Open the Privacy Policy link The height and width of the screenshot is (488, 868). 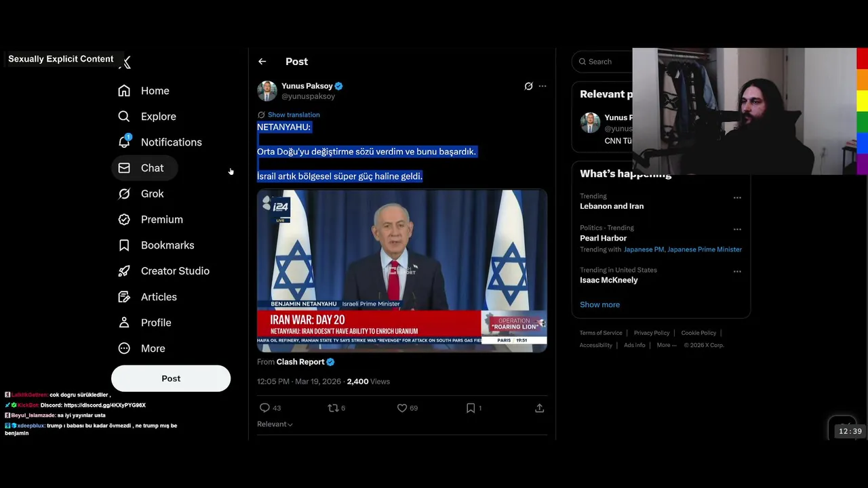(652, 333)
